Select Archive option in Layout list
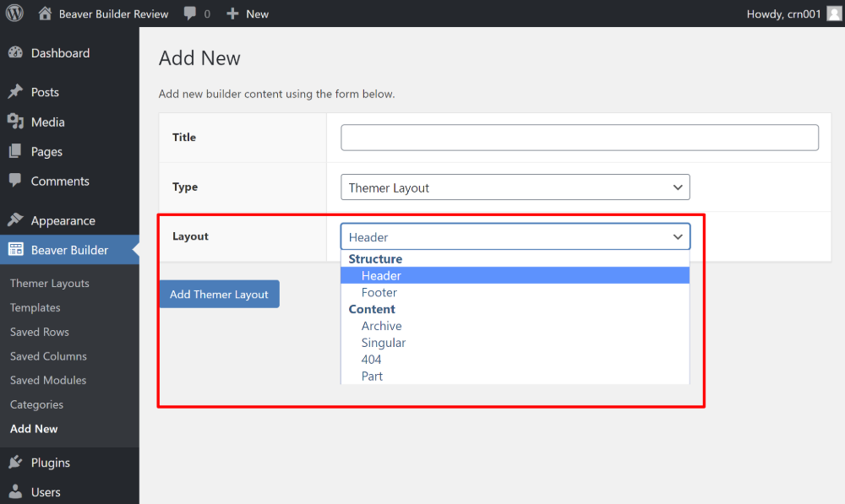The width and height of the screenshot is (845, 504). pos(515,325)
